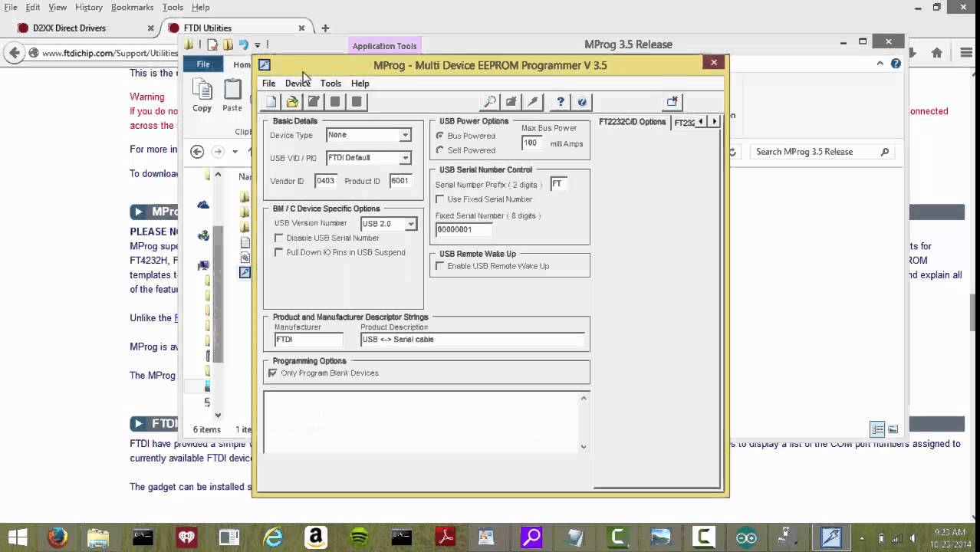Click the Manufacturer text field
980x552 pixels.
point(309,339)
